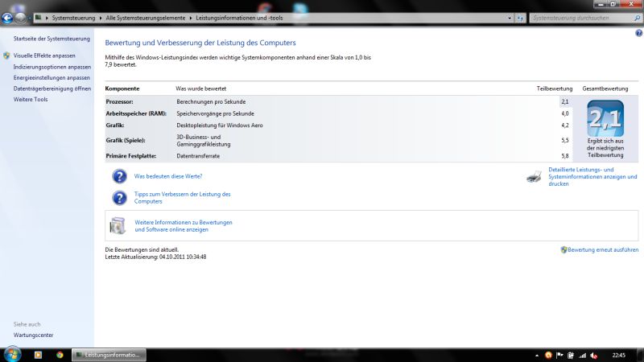This screenshot has width=644, height=362.
Task: Select the 'Primäre Festplatte' row label
Action: 130,156
